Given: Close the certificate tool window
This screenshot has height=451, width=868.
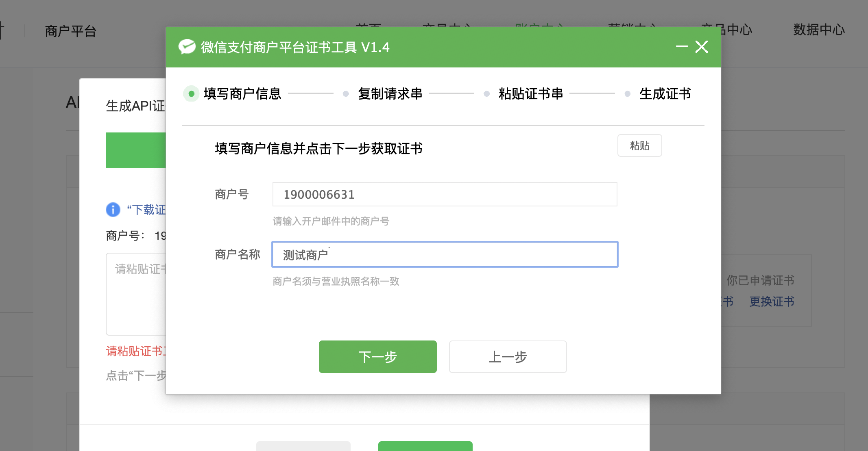Looking at the screenshot, I should [702, 47].
